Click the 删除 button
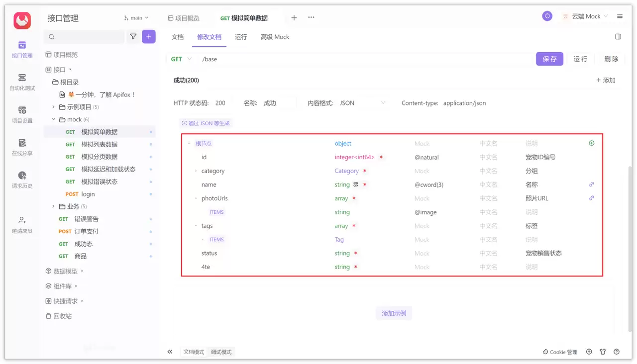 point(611,59)
